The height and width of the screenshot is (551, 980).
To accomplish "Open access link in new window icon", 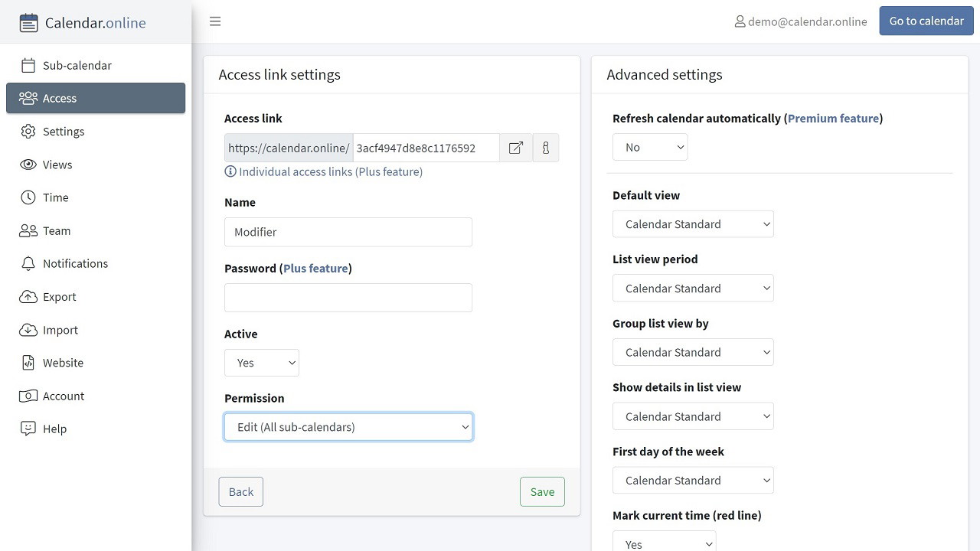I will [516, 148].
